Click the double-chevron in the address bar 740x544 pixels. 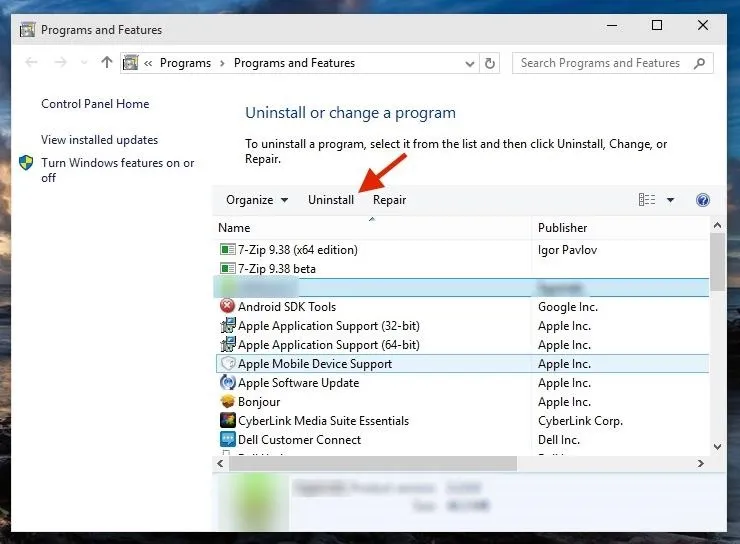click(x=148, y=63)
